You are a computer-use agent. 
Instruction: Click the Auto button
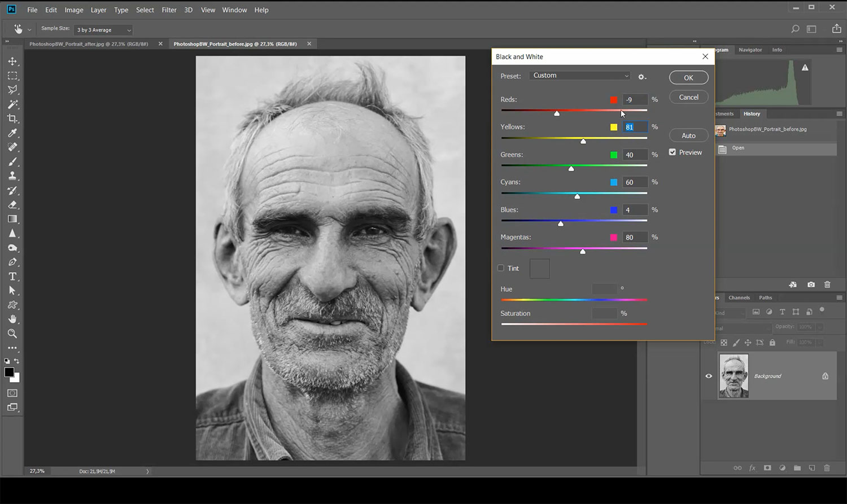688,135
